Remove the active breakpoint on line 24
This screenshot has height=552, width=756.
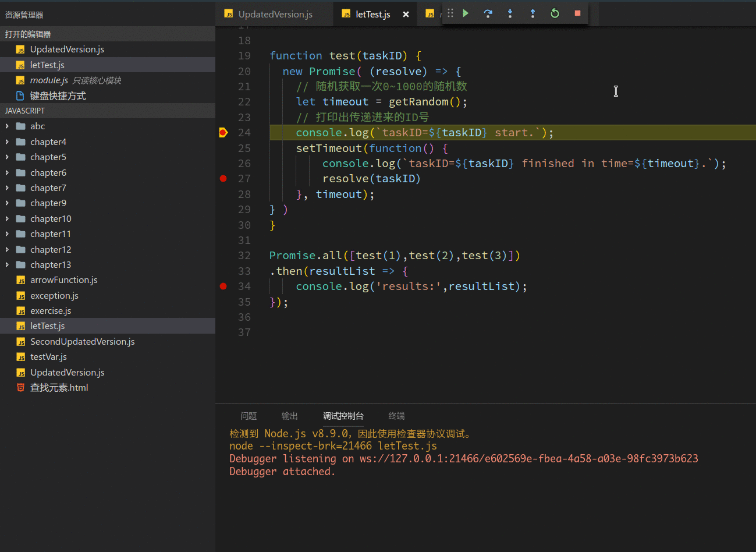coord(223,133)
